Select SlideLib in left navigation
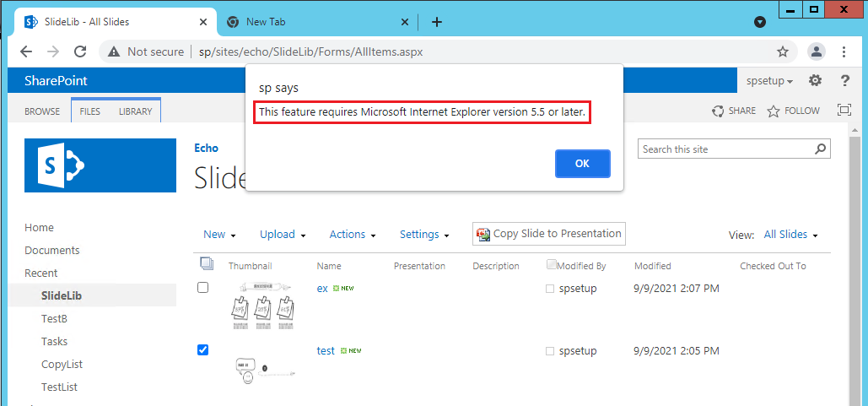Screen dimensions: 868x406 coord(62,295)
